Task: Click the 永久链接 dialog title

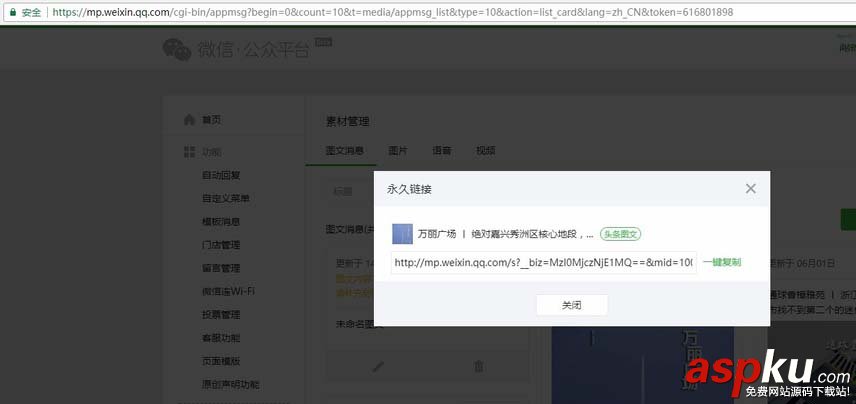Action: pyautogui.click(x=409, y=189)
